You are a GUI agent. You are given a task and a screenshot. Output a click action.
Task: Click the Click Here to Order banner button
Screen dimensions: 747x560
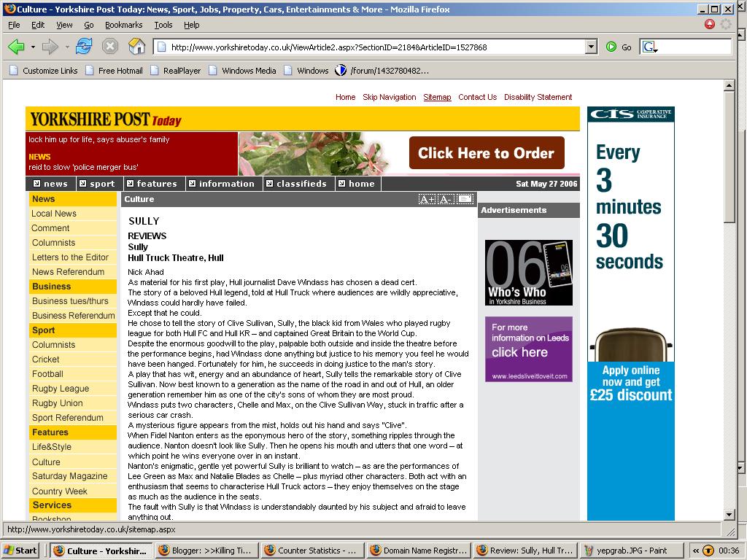[x=487, y=153]
